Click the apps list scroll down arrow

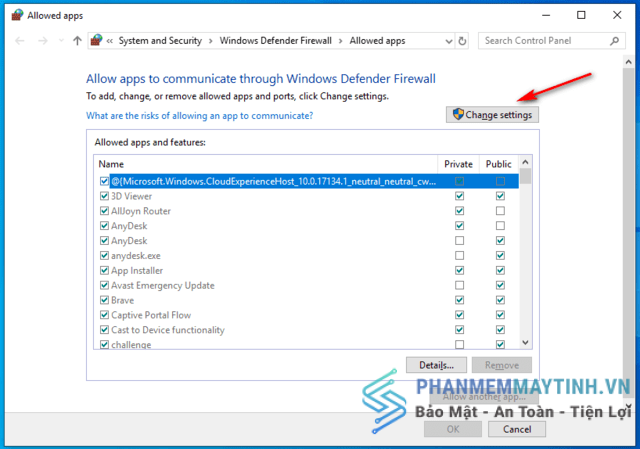[x=525, y=342]
